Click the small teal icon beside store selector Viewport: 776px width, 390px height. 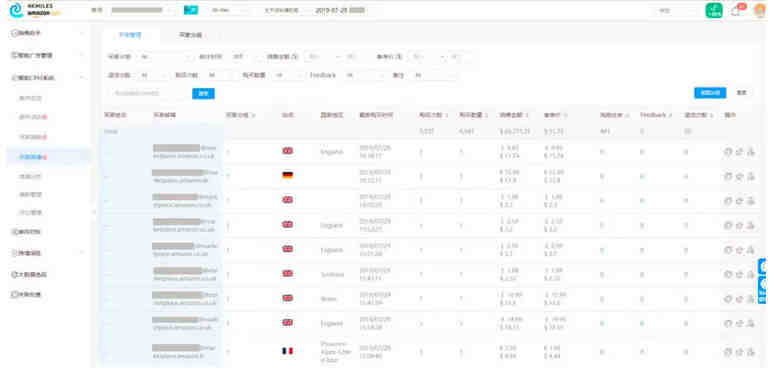[x=191, y=10]
